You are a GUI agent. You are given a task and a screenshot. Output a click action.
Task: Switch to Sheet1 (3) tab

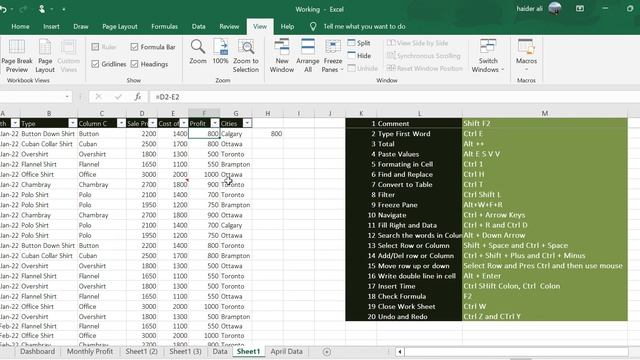pyautogui.click(x=185, y=351)
